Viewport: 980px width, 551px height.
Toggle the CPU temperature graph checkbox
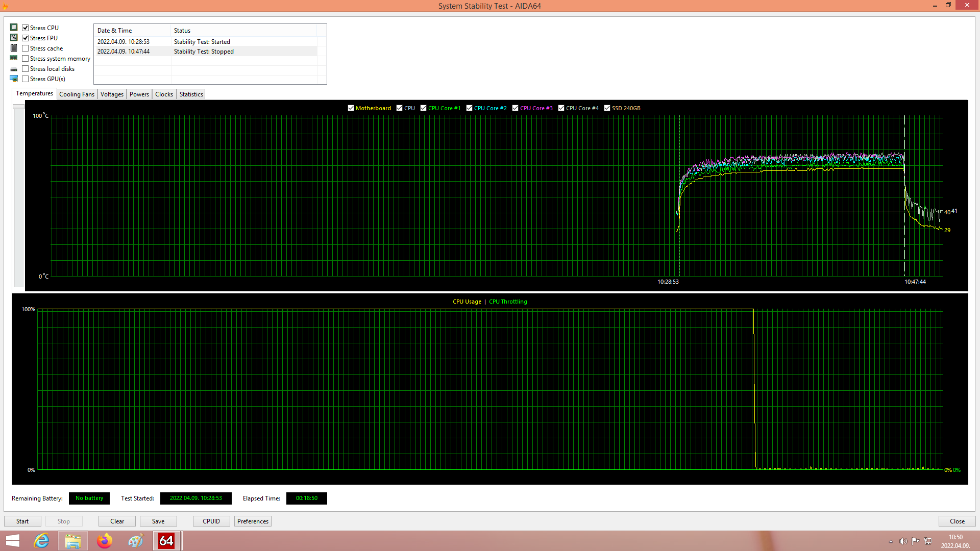coord(400,108)
